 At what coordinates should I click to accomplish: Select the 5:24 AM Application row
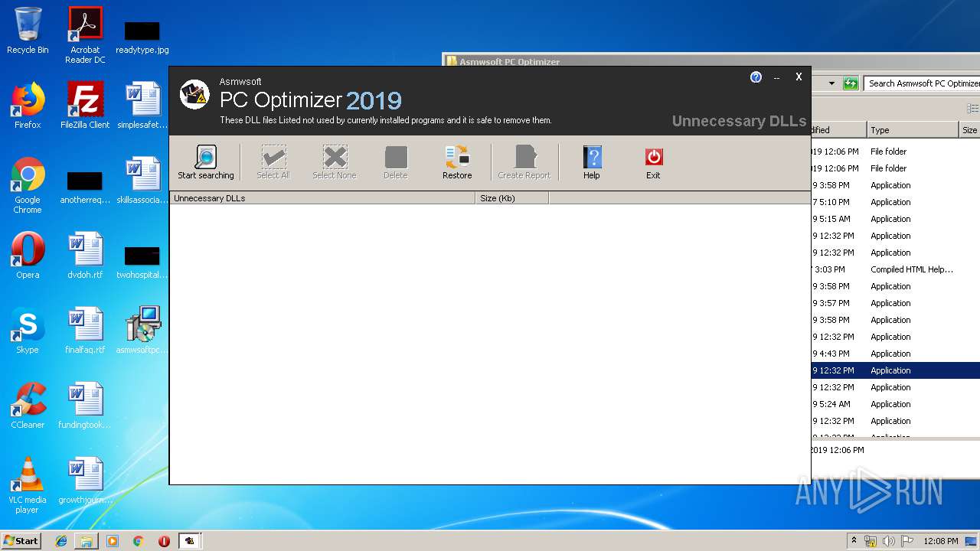[x=896, y=404]
